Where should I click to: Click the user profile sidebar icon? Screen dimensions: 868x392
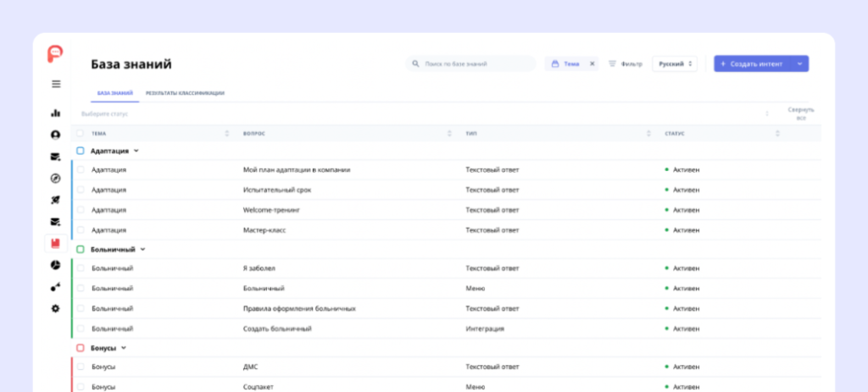coord(56,135)
